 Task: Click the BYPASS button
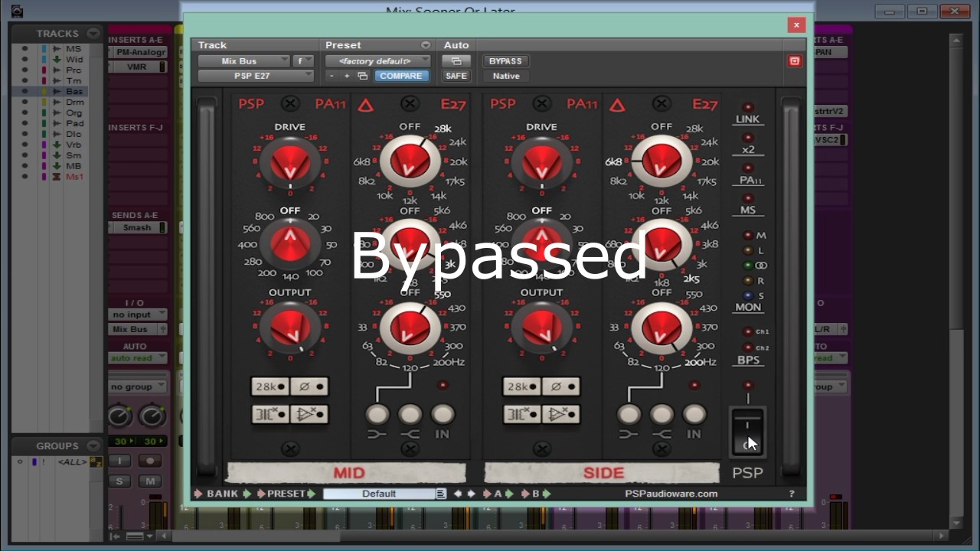point(505,61)
